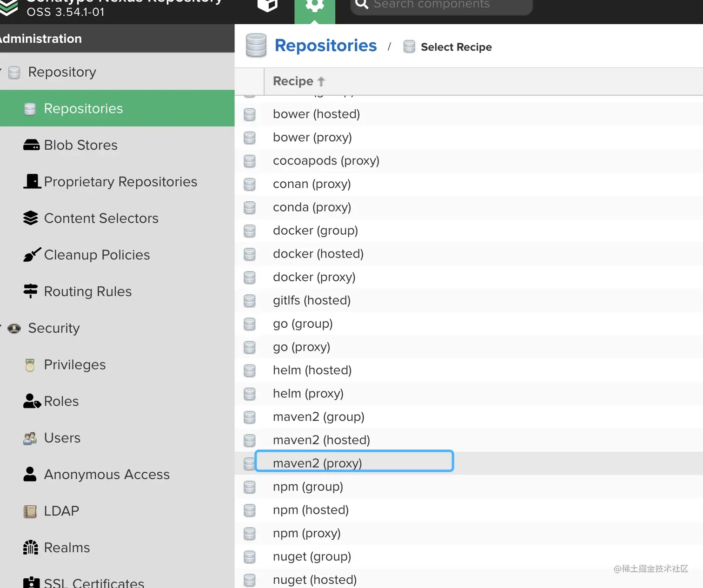Image resolution: width=703 pixels, height=588 pixels.
Task: Pick the npm (group) recipe row
Action: click(308, 487)
